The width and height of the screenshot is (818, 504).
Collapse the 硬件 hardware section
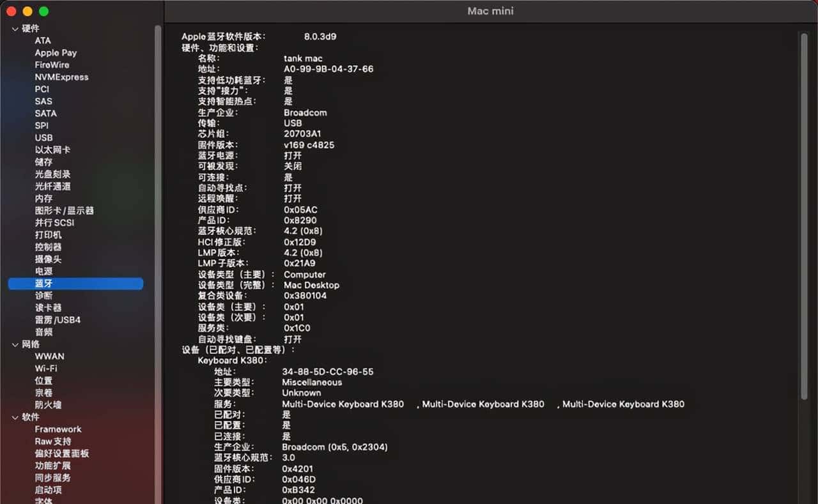pyautogui.click(x=15, y=28)
